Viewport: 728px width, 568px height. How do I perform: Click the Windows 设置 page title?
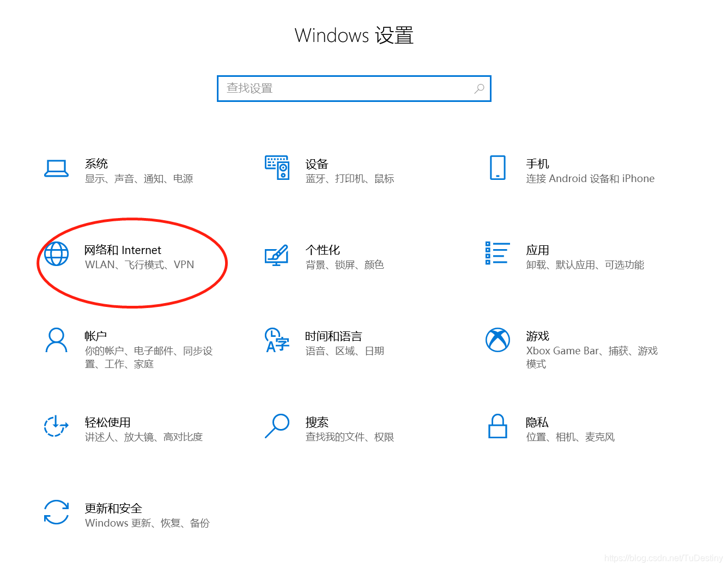click(354, 35)
